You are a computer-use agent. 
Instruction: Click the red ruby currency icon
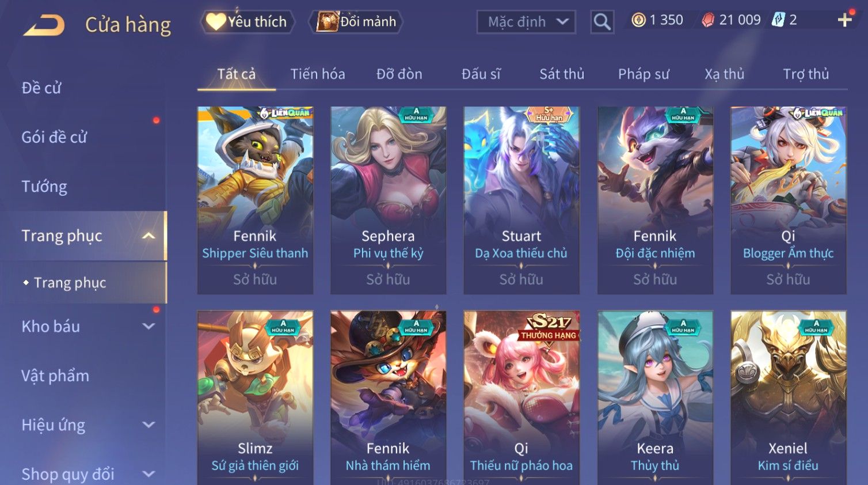pos(708,20)
